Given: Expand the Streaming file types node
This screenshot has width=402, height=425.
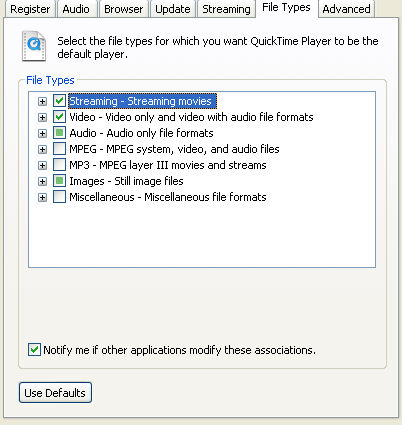Looking at the screenshot, I should pos(42,101).
